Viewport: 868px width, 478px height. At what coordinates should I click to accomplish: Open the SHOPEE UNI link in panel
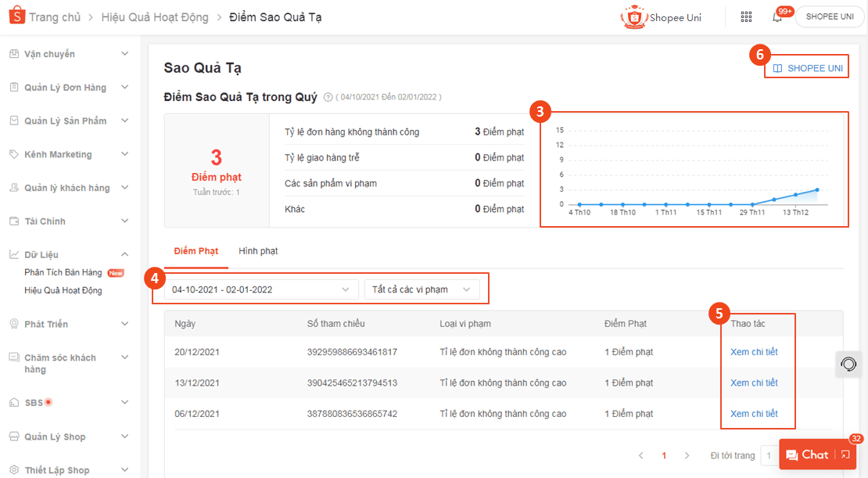point(808,68)
